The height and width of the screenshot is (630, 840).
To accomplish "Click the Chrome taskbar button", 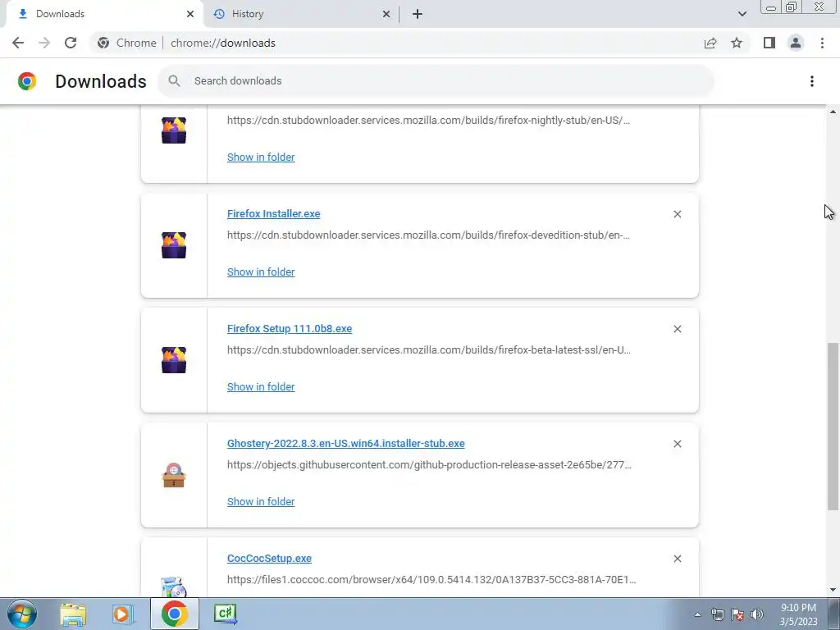I will 174,614.
